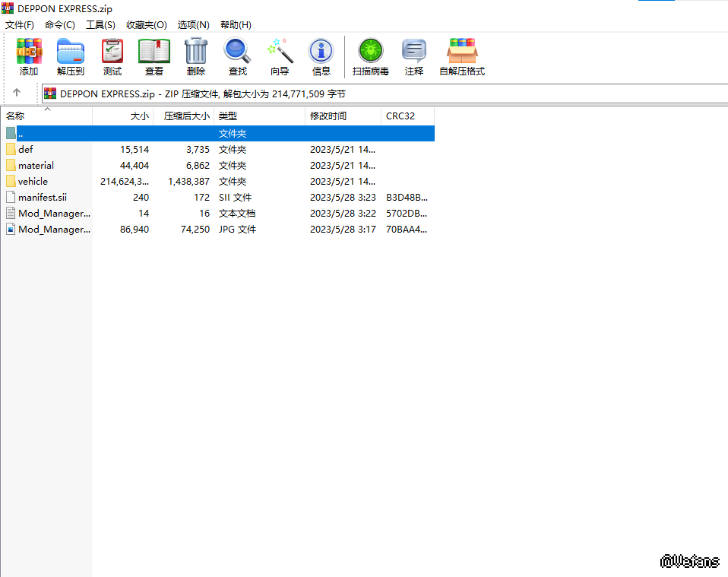The image size is (728, 577).
Task: Select the vehicle folder
Action: tap(33, 182)
